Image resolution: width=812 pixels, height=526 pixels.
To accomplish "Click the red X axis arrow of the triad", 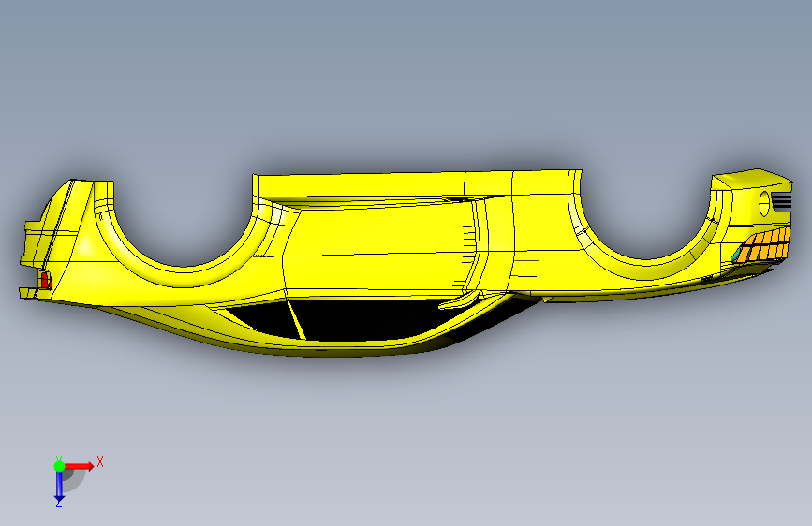I will [80, 466].
